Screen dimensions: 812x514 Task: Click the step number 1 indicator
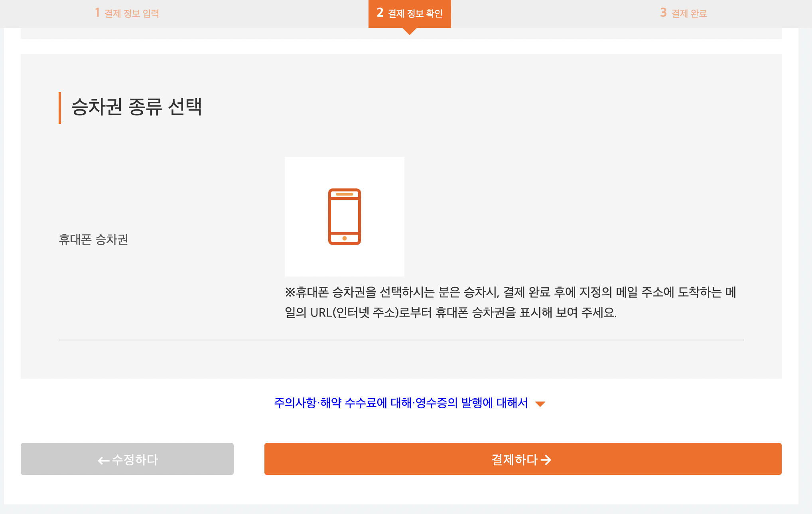97,13
